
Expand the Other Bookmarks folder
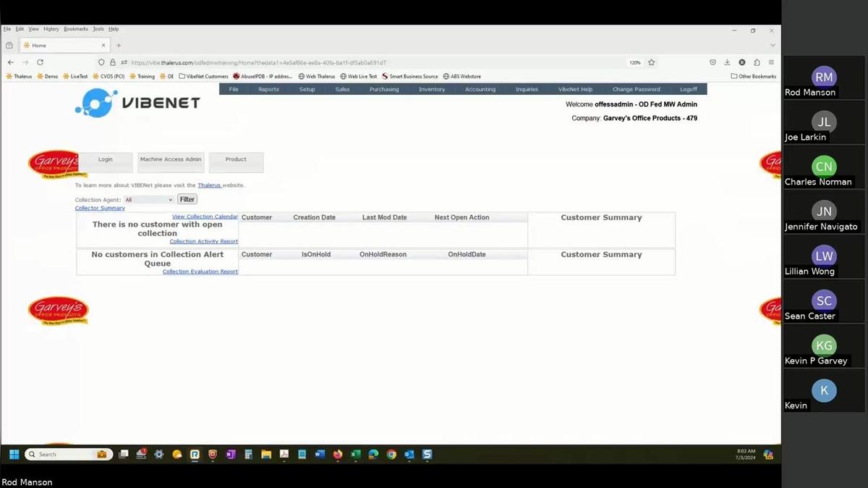tap(753, 76)
